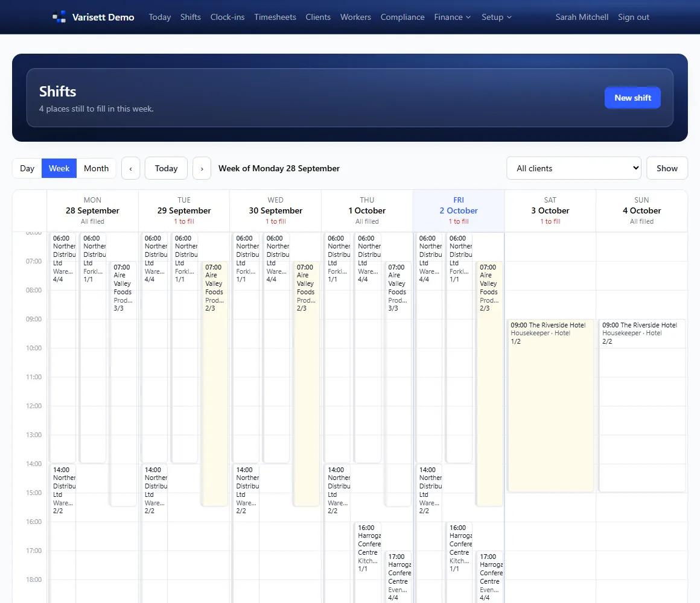Open Friday's 14:00 Northern Distribution shift 2/2
Viewport: 700px width, 603px height.
pyautogui.click(x=429, y=533)
